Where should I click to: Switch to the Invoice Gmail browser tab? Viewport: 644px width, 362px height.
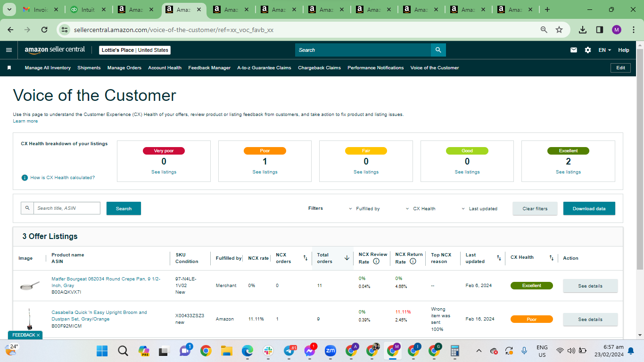coord(40,9)
